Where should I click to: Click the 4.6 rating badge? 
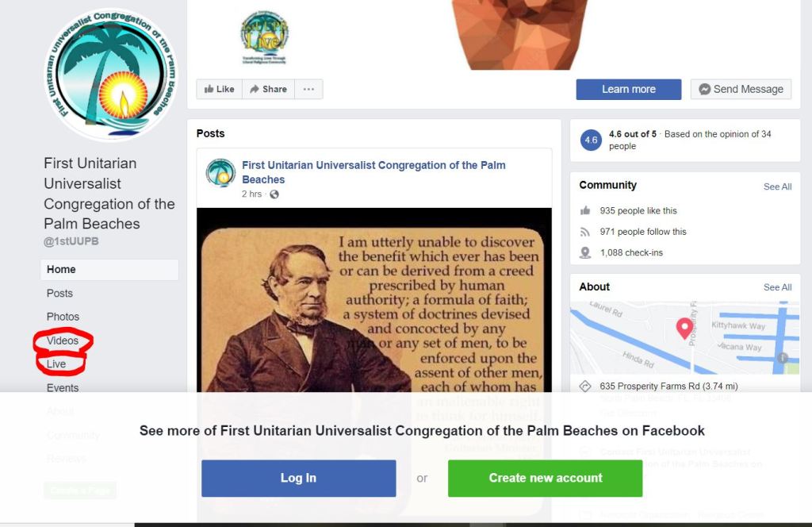coord(591,140)
